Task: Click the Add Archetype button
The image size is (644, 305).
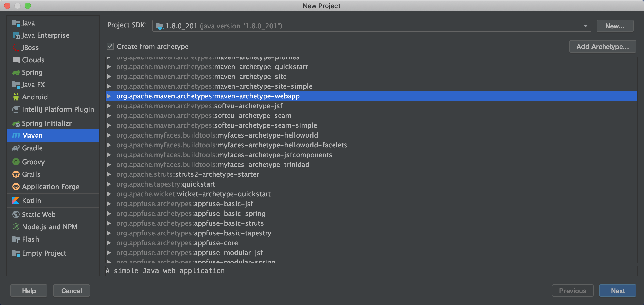Action: click(602, 47)
